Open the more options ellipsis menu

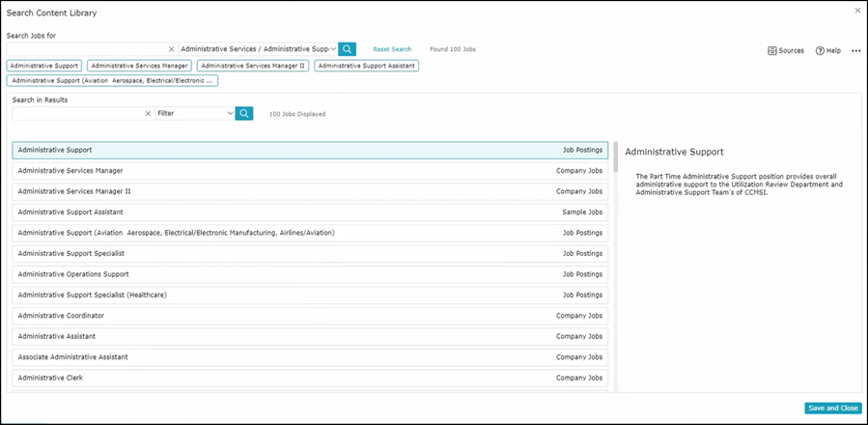coord(855,50)
